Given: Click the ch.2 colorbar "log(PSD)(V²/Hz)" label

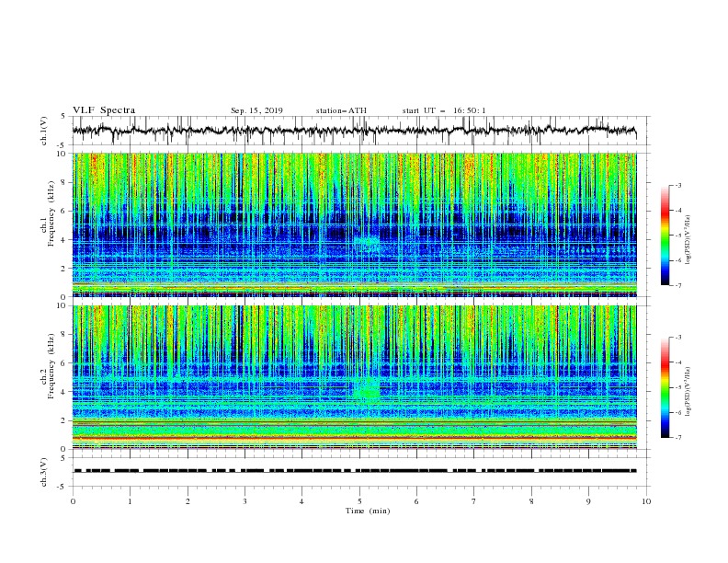Looking at the screenshot, I should (x=688, y=391).
